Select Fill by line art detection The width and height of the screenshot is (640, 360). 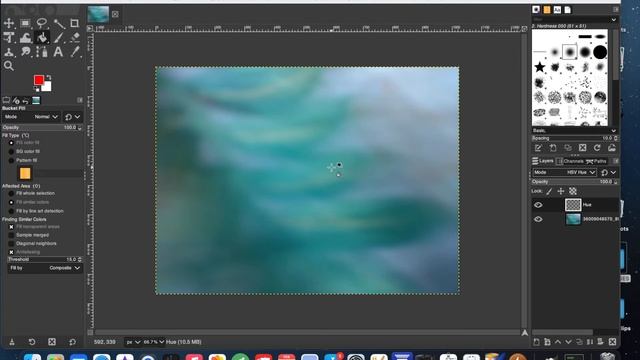(x=11, y=211)
